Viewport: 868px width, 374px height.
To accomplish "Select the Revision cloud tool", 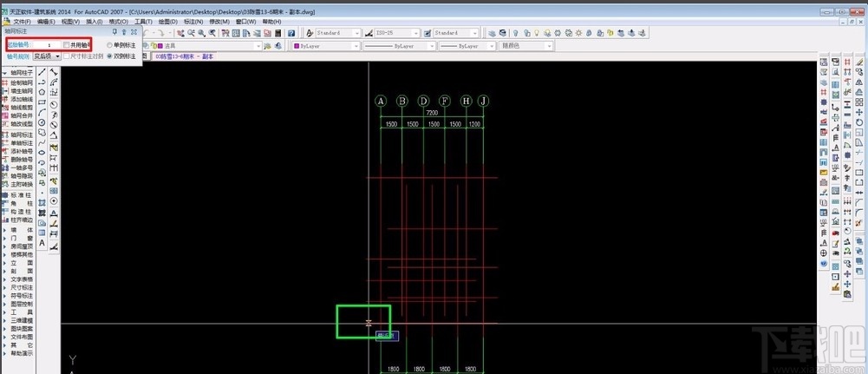I will tap(42, 132).
